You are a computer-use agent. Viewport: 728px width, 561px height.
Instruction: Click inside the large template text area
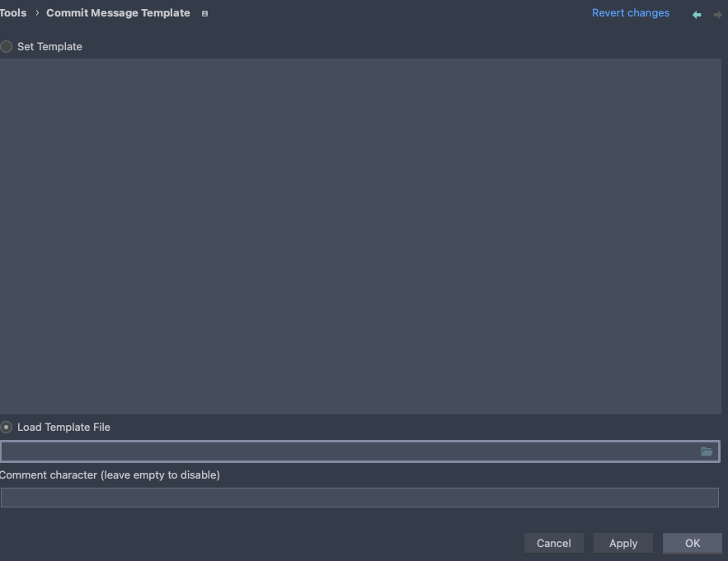(360, 236)
